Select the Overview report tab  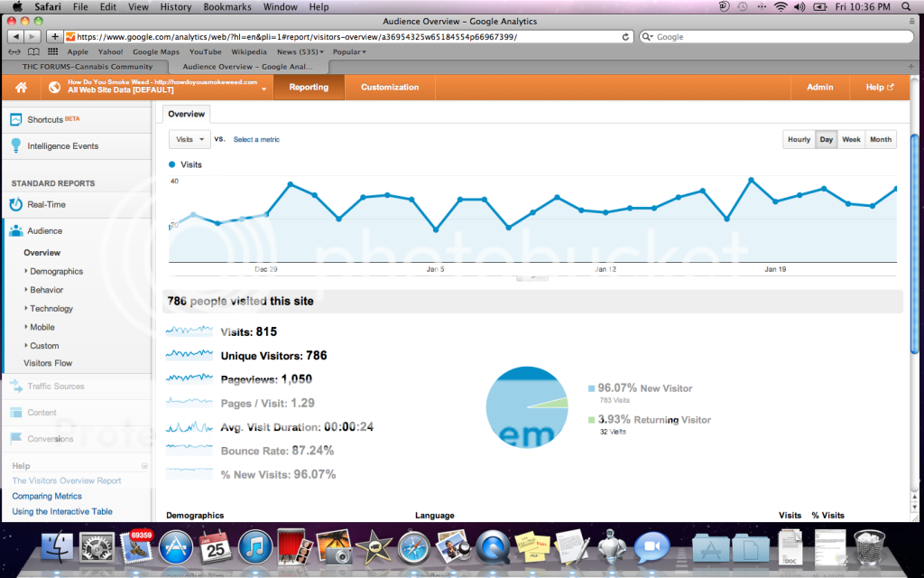pyautogui.click(x=186, y=114)
